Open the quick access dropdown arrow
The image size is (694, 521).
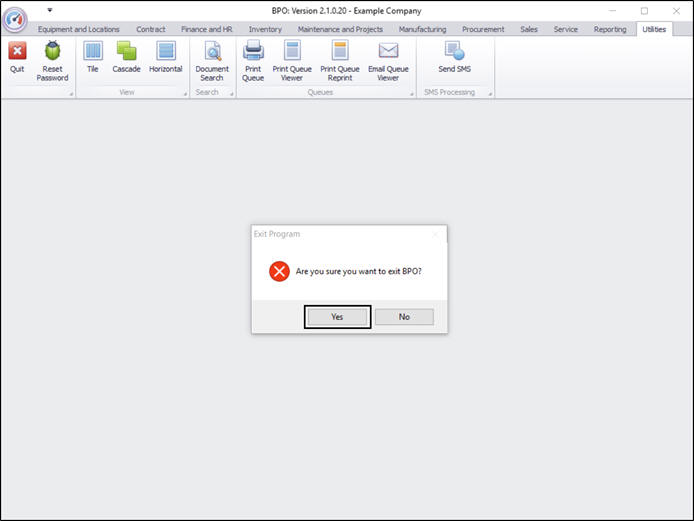click(x=50, y=10)
